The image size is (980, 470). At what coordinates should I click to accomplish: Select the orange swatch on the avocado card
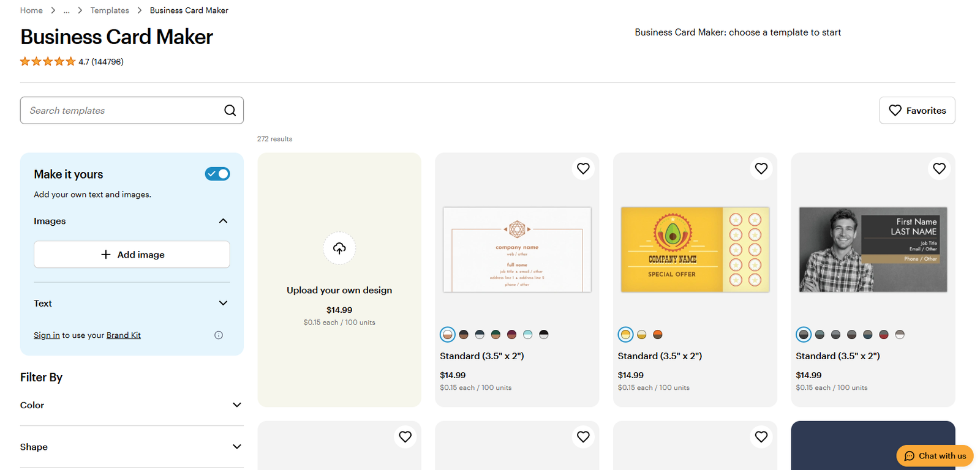point(658,334)
